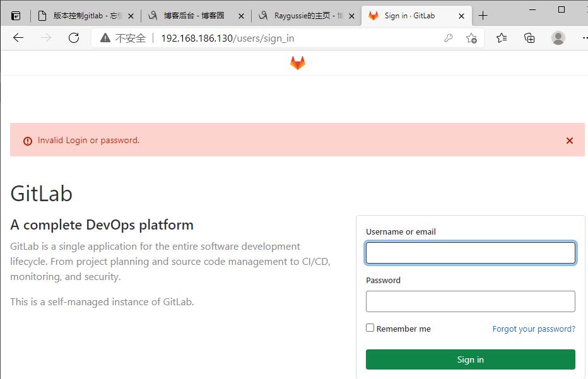Open the Favorites list icon

point(502,38)
